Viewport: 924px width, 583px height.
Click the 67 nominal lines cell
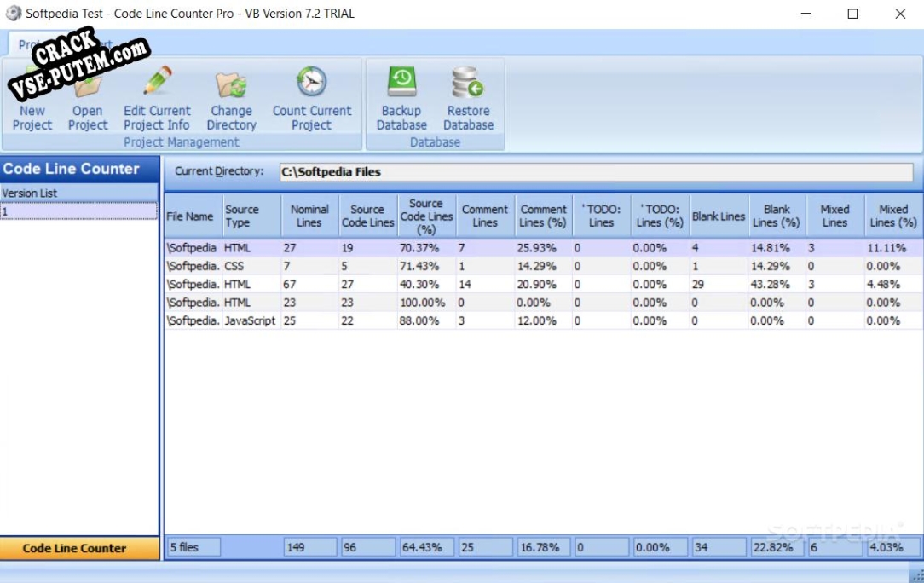(x=309, y=284)
